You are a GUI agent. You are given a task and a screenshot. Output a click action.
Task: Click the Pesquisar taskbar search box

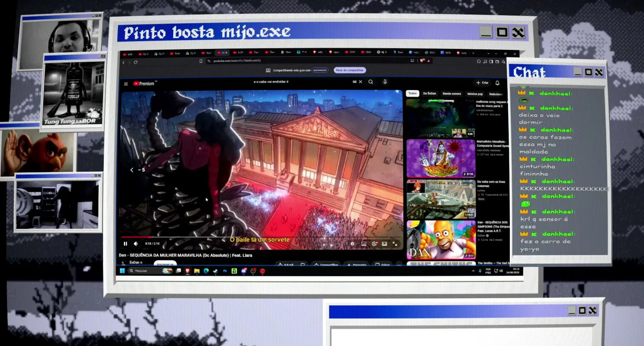point(151,271)
